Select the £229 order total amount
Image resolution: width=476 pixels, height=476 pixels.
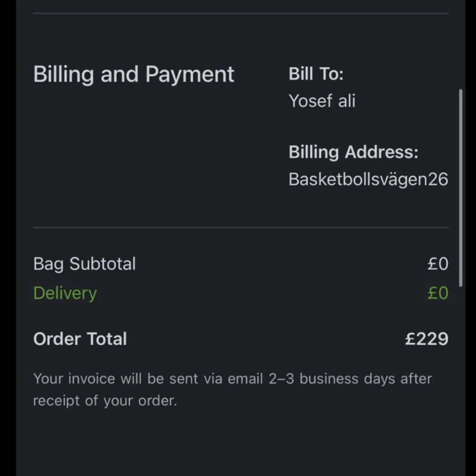[426, 339]
